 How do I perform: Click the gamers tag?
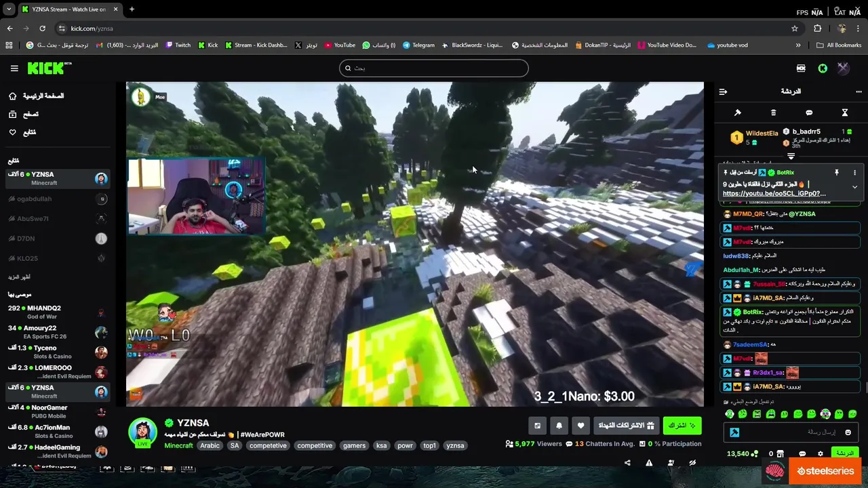354,446
